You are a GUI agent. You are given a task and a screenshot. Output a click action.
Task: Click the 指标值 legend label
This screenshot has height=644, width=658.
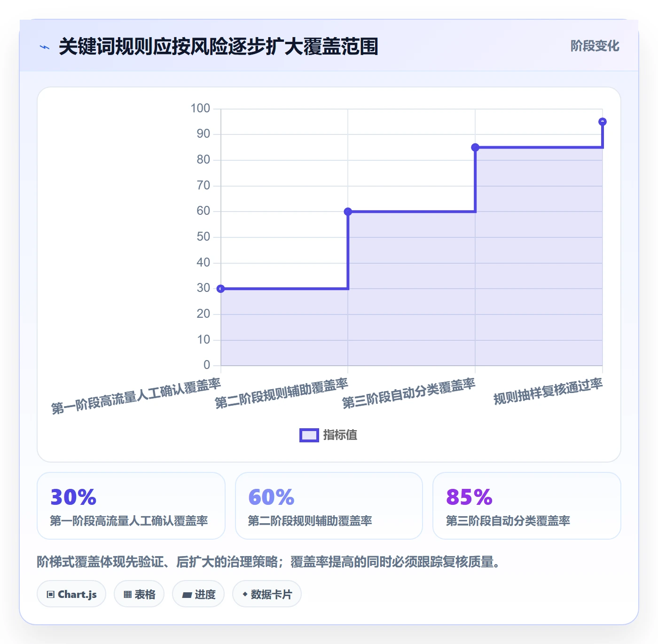[x=340, y=435]
